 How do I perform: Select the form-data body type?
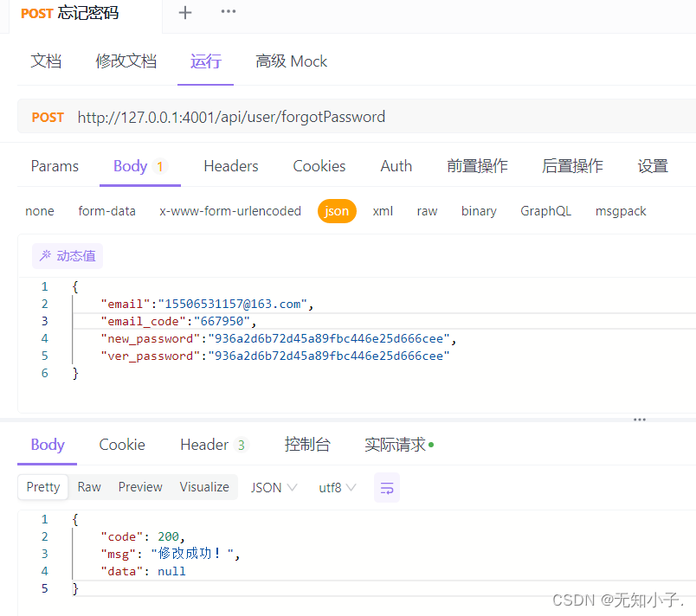click(107, 211)
